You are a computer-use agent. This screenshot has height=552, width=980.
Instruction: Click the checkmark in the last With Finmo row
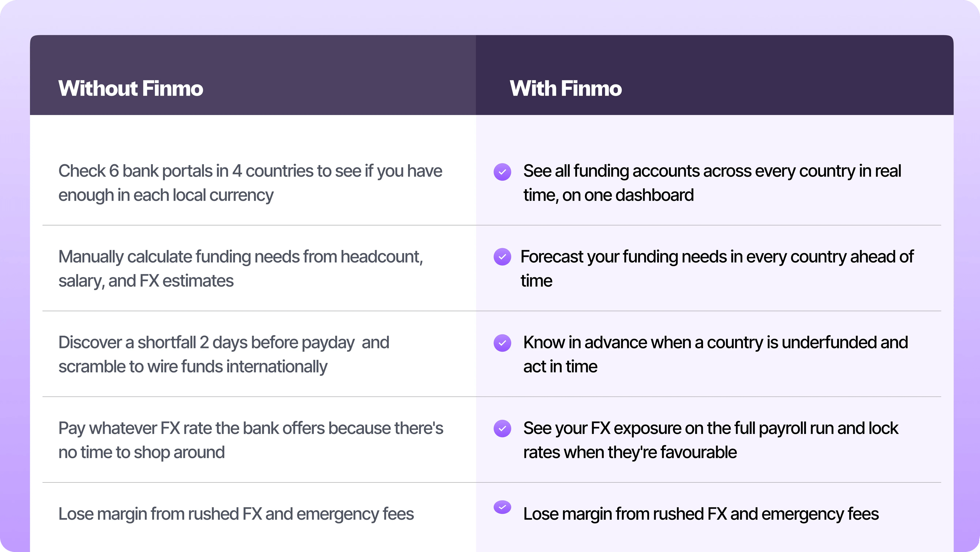(502, 507)
